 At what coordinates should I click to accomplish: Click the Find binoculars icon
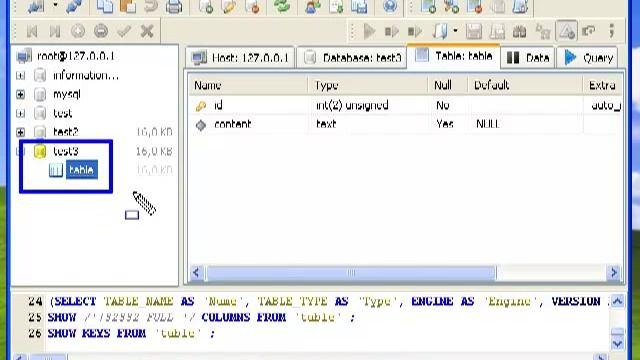[x=519, y=31]
